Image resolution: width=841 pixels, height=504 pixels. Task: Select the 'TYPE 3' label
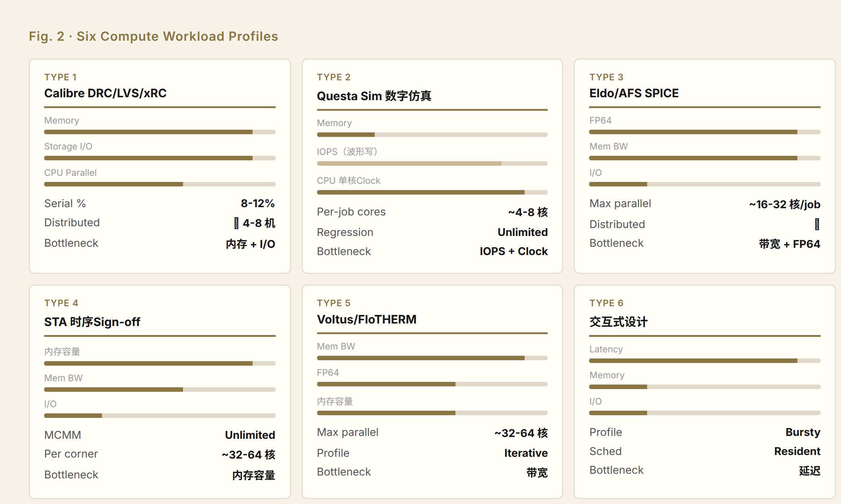(x=606, y=77)
